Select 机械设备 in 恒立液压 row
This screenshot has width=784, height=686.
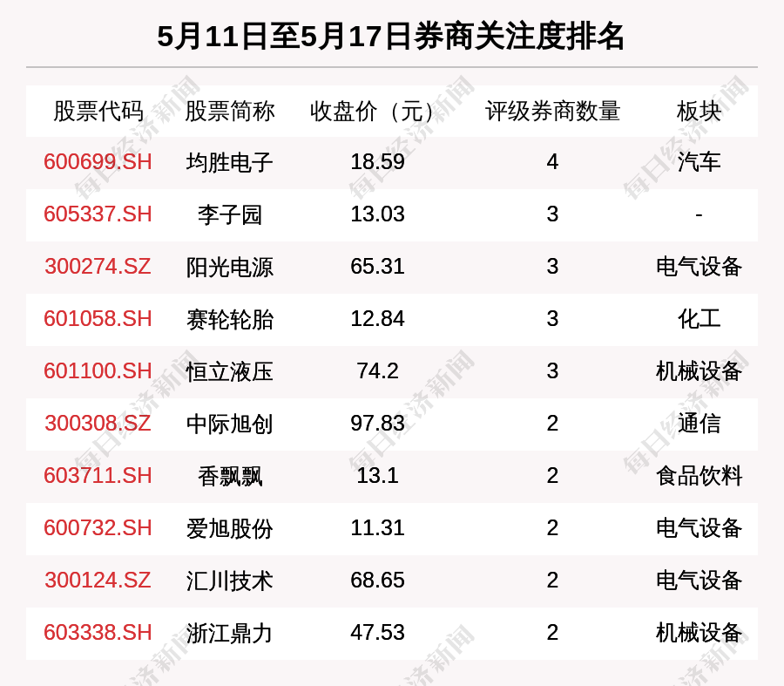(x=699, y=371)
